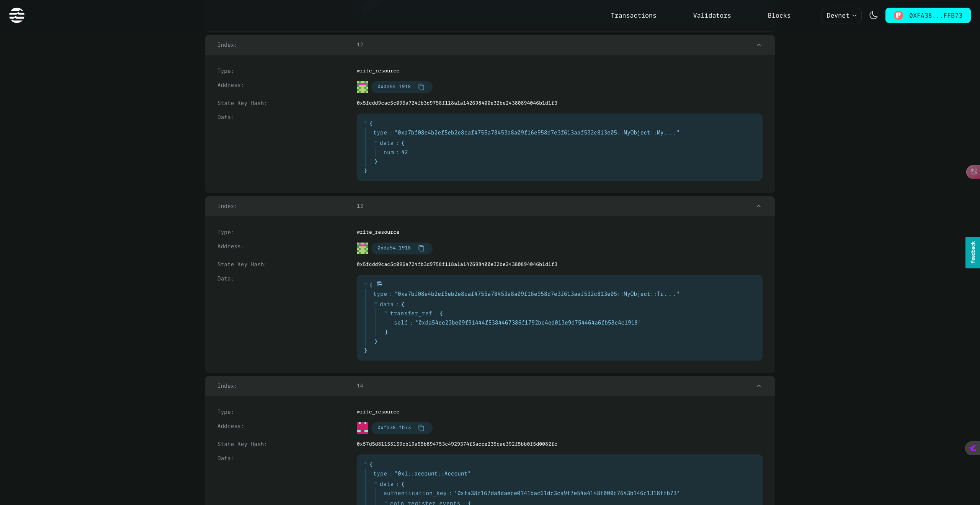Collapse the transfer_ref node in JSON
Screen dimensions: 980x505
386,313
